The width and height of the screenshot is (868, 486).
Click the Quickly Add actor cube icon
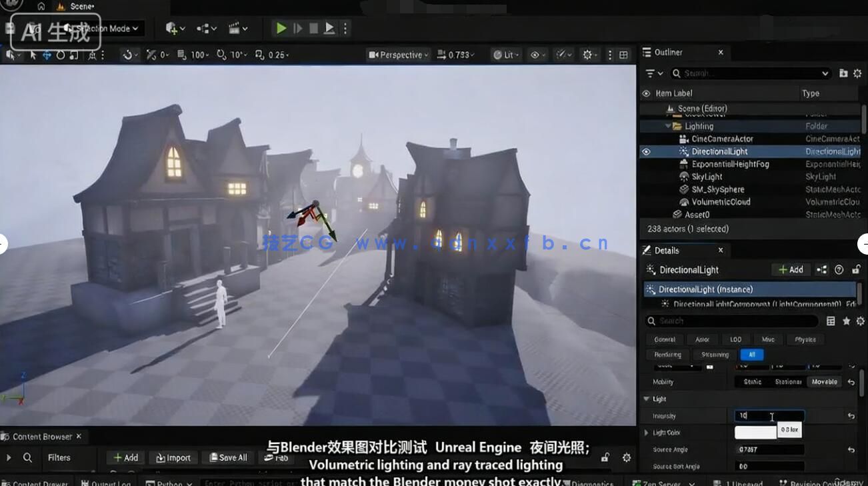point(171,28)
